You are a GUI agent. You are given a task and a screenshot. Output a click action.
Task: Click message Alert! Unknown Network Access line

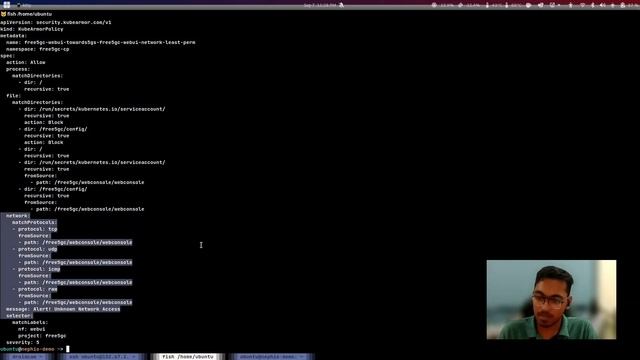[x=63, y=309]
